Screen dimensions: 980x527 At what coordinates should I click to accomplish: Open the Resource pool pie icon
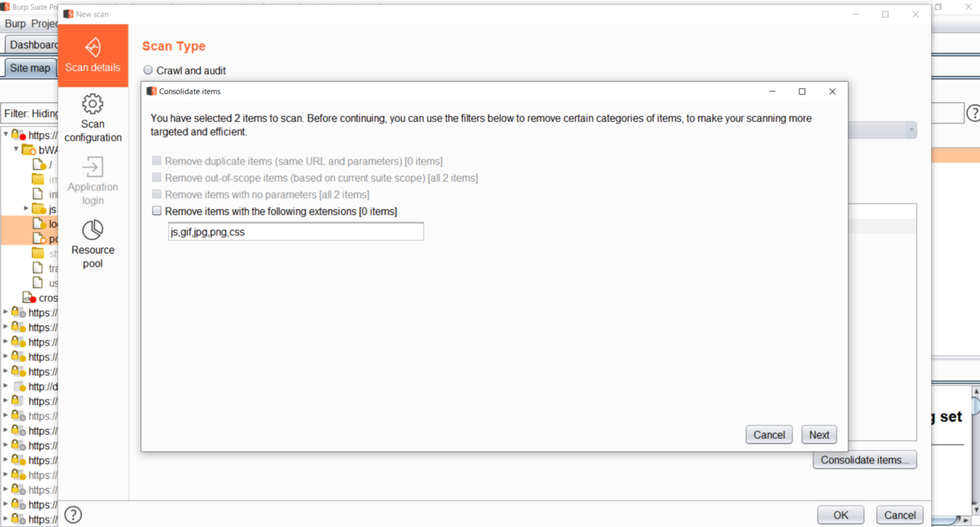point(93,230)
